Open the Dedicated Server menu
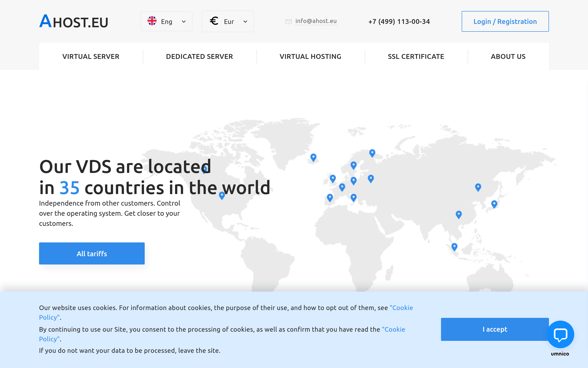The width and height of the screenshot is (588, 368). [x=199, y=57]
